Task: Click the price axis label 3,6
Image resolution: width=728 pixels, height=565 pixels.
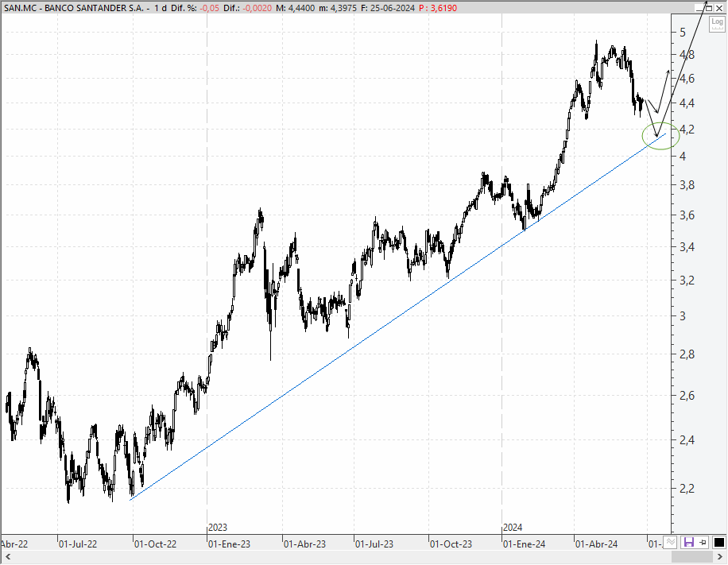Action: pyautogui.click(x=687, y=215)
